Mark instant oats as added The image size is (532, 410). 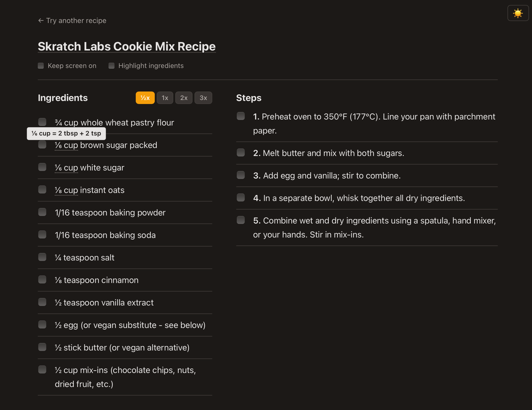[x=42, y=190]
